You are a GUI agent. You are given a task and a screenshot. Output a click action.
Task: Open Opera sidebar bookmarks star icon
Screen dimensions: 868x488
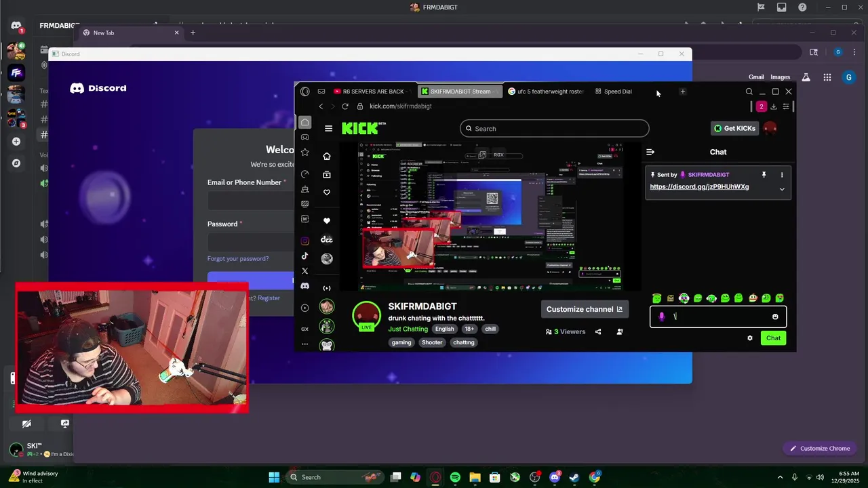point(305,152)
